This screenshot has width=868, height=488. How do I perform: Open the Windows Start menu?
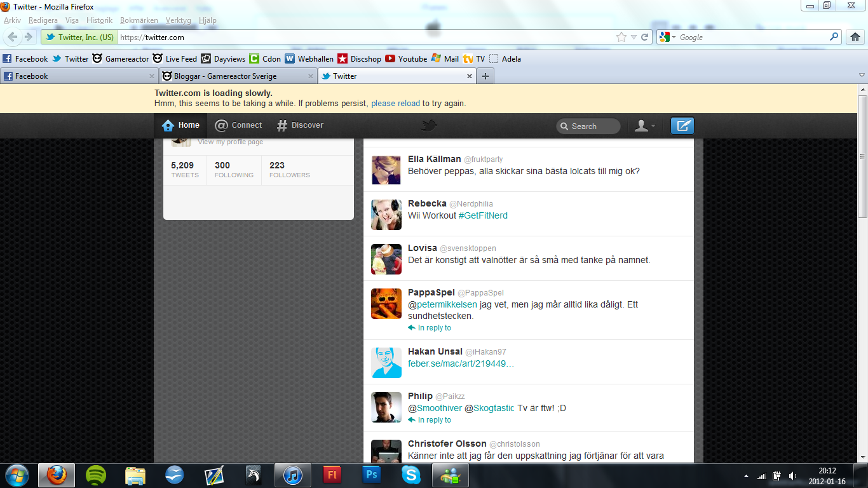(17, 475)
